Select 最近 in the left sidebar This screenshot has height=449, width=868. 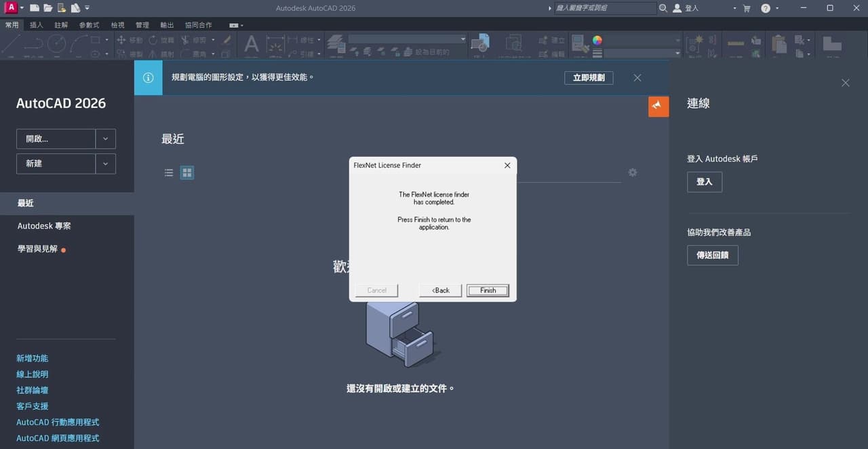click(x=67, y=203)
